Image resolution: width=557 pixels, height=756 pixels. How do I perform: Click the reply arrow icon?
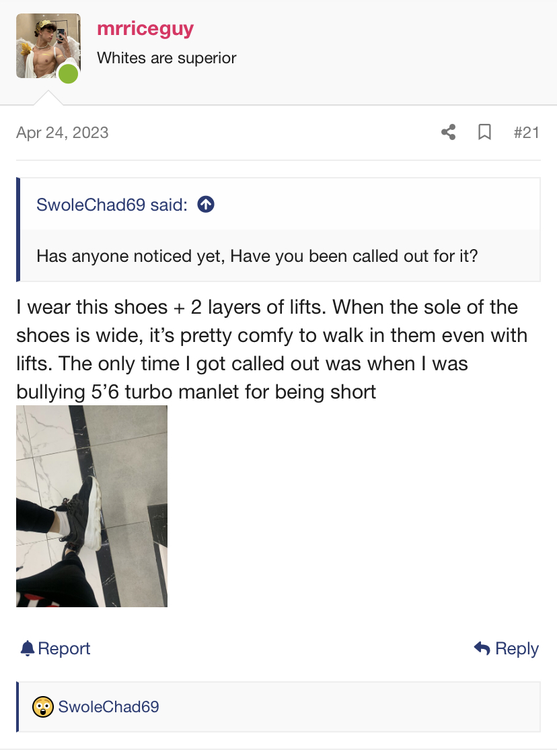482,648
